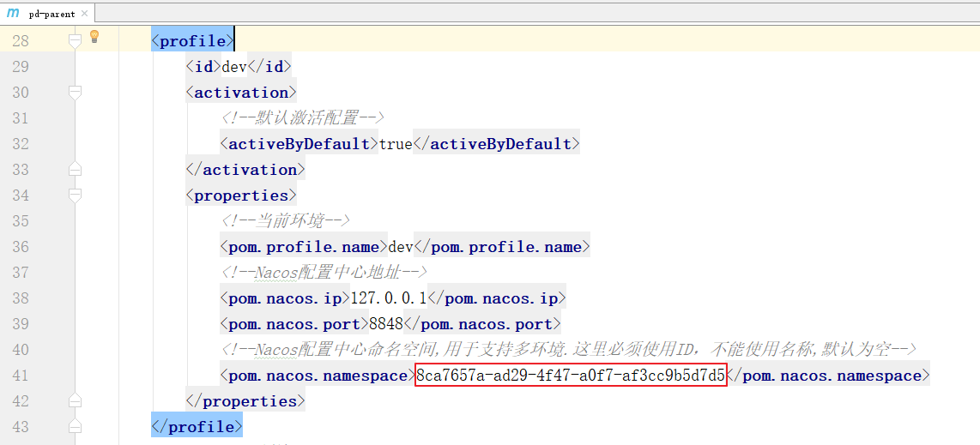
Task: Fold the properties block at line 34
Action: click(x=75, y=195)
